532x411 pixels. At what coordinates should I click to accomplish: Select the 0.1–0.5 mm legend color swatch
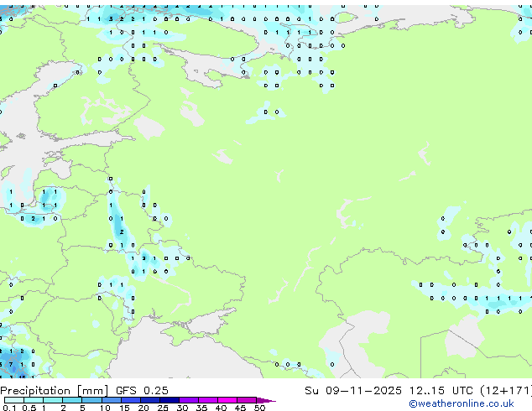pos(14,400)
